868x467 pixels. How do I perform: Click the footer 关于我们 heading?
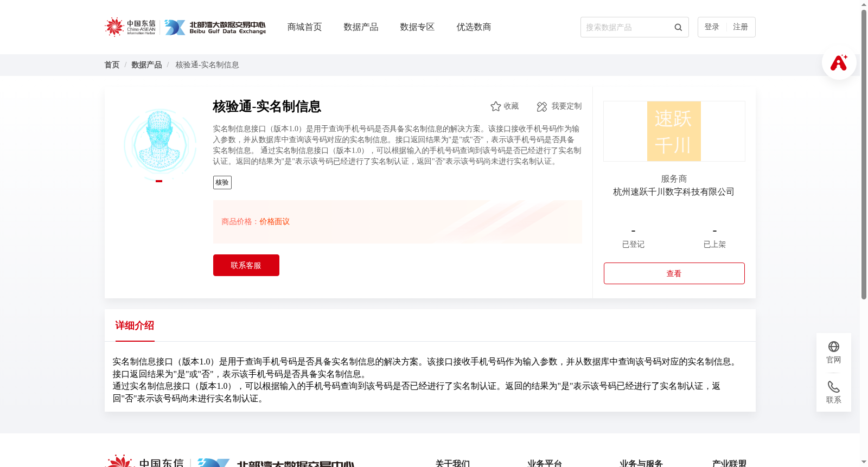[452, 463]
